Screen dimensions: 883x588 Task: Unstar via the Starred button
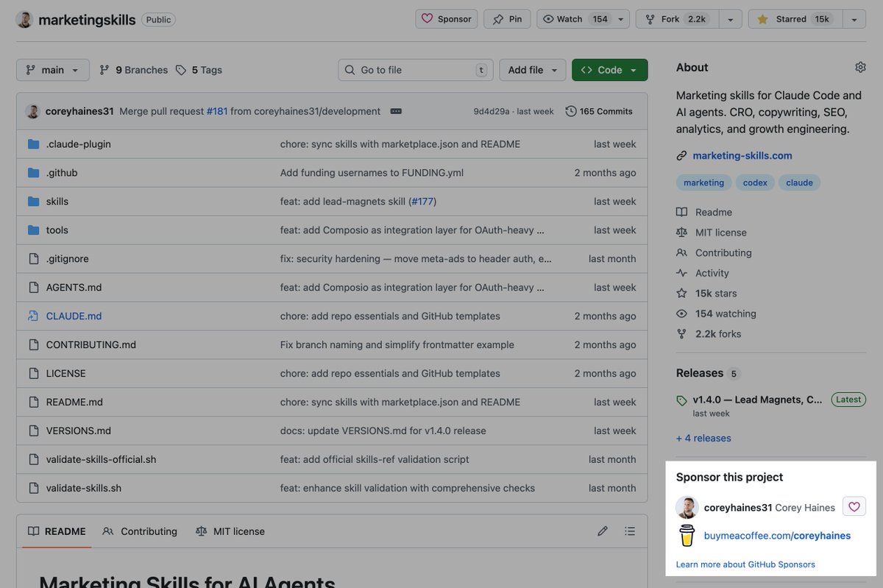pos(795,19)
